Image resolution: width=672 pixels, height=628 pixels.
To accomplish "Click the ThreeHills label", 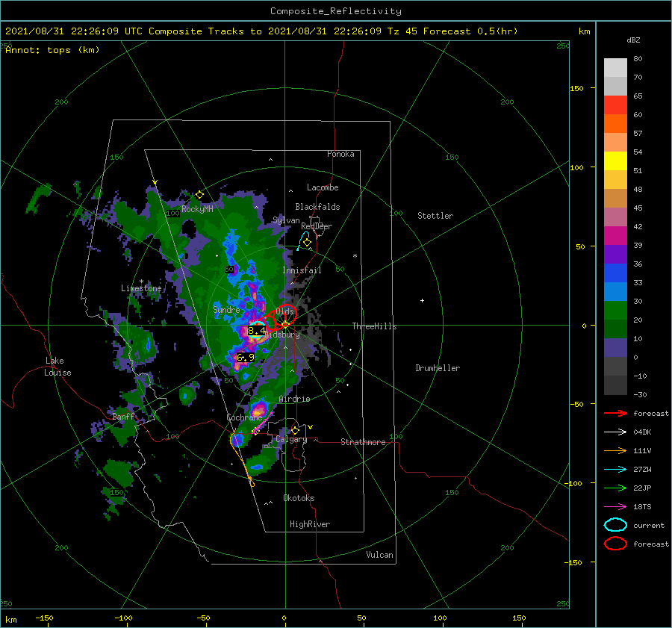I will [x=374, y=326].
